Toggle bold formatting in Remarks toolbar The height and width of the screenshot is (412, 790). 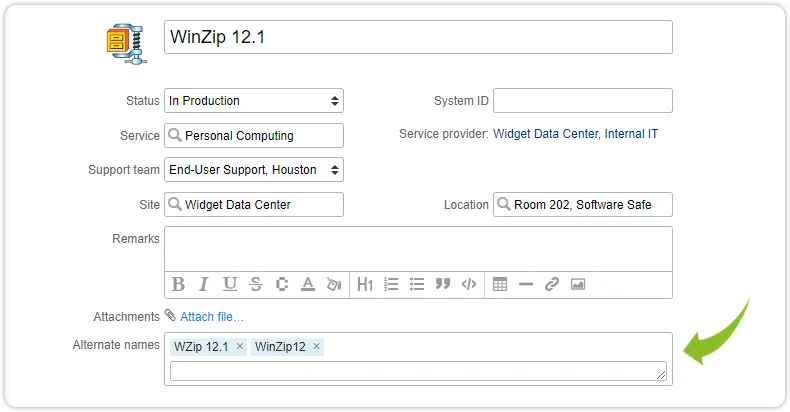tap(178, 285)
